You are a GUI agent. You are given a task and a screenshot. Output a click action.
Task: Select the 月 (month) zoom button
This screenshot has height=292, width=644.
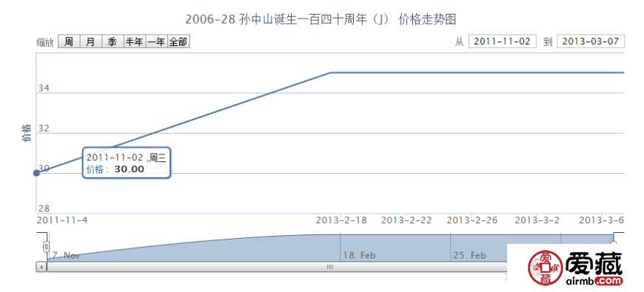point(91,41)
